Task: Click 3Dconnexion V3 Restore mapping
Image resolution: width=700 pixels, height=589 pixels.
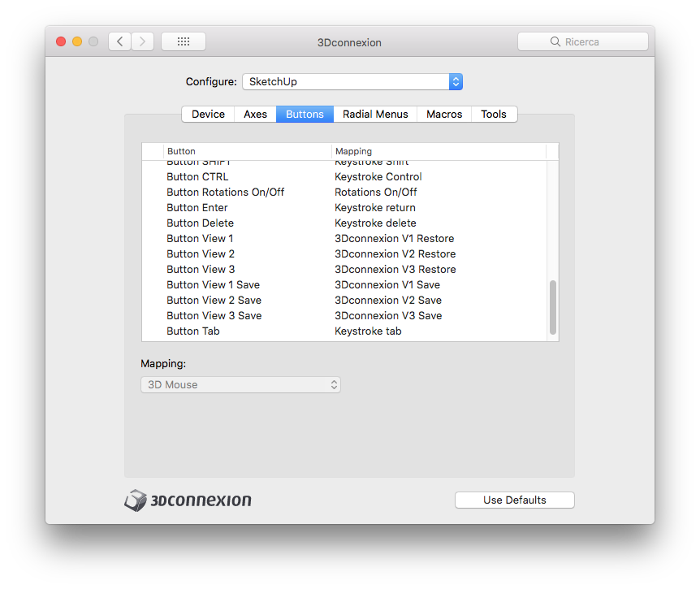Action: (395, 269)
